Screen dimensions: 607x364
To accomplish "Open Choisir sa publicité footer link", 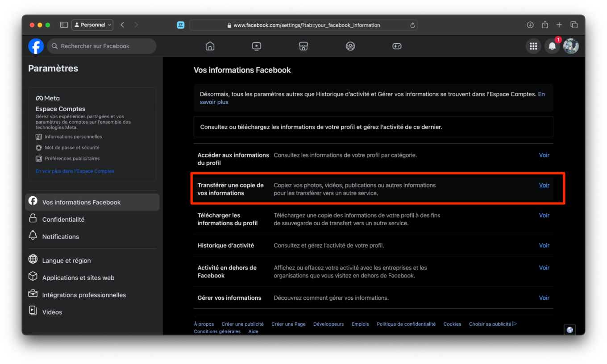I will [493, 324].
